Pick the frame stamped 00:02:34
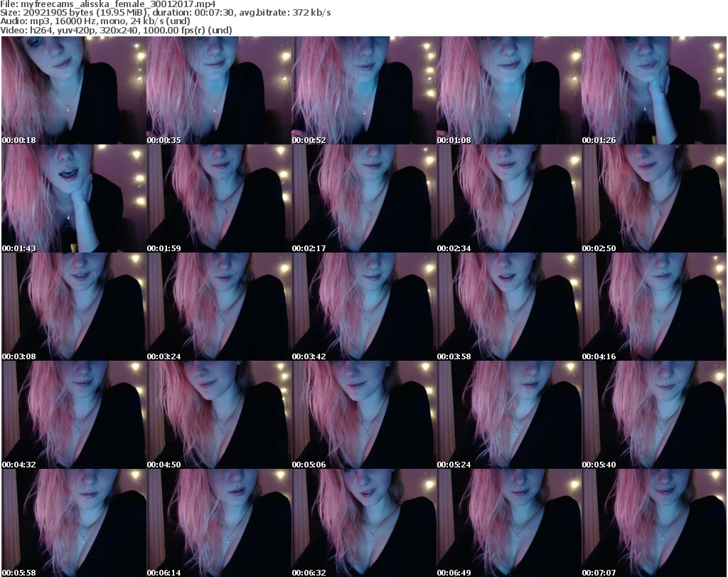 [509, 198]
